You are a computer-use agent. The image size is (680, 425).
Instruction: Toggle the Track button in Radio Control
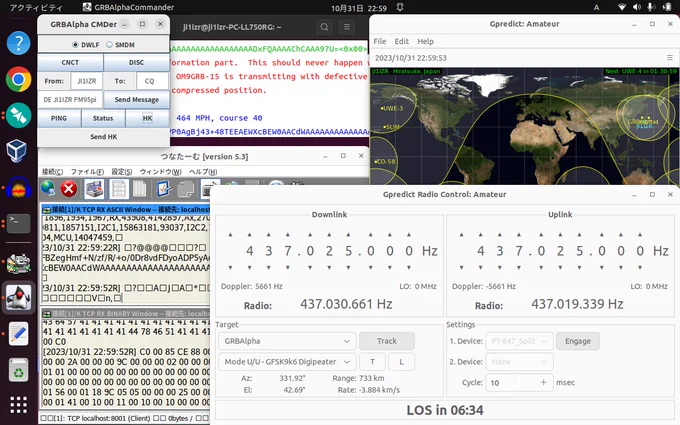click(x=387, y=341)
